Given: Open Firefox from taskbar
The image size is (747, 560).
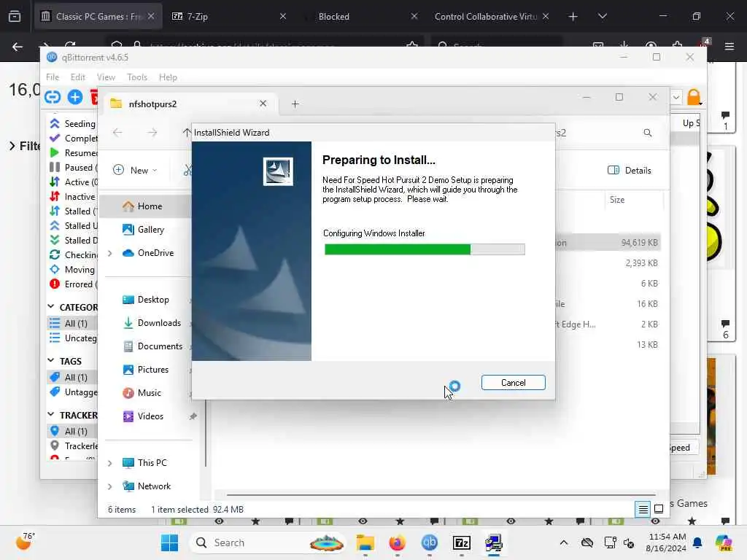Looking at the screenshot, I should tap(398, 542).
